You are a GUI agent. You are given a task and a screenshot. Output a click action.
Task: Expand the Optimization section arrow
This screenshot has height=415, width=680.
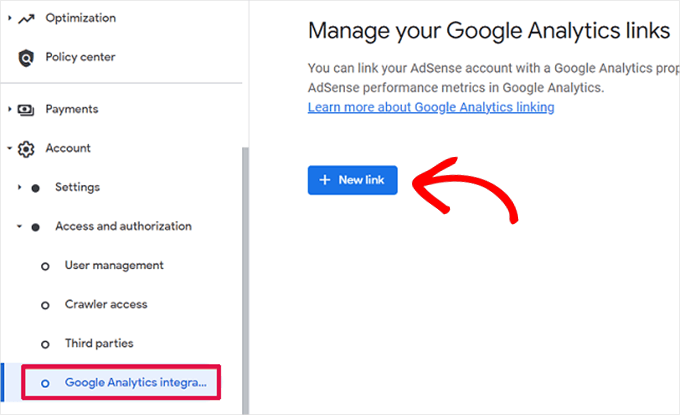[10, 18]
